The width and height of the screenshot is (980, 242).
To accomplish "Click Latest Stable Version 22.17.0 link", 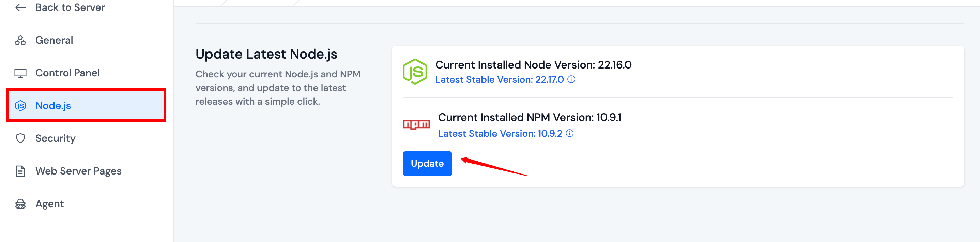I will [x=500, y=79].
